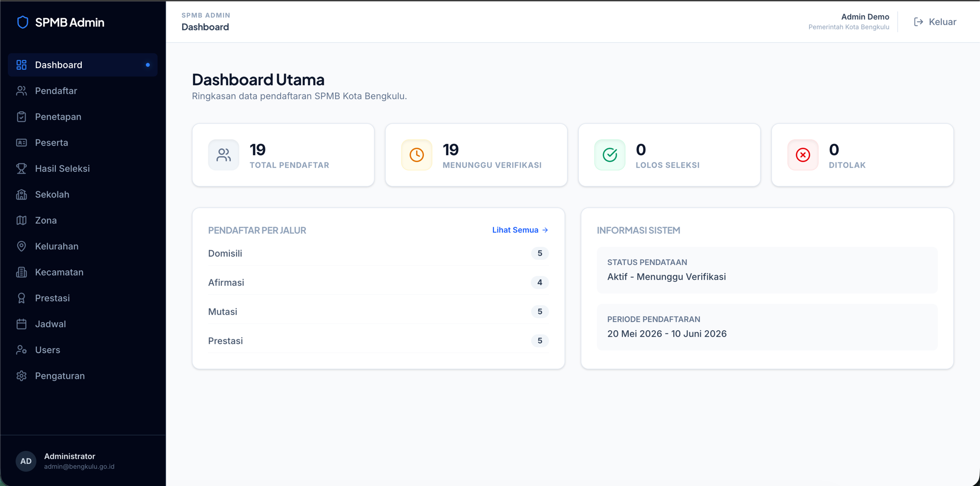
Task: Go to Kelurahan page
Action: 83,246
